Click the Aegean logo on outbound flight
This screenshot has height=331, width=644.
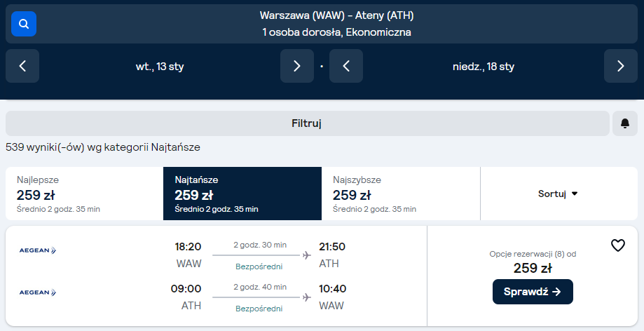(38, 250)
